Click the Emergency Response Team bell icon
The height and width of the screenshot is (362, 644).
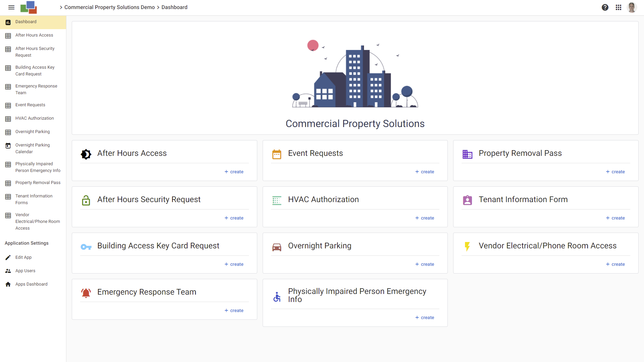click(x=86, y=293)
